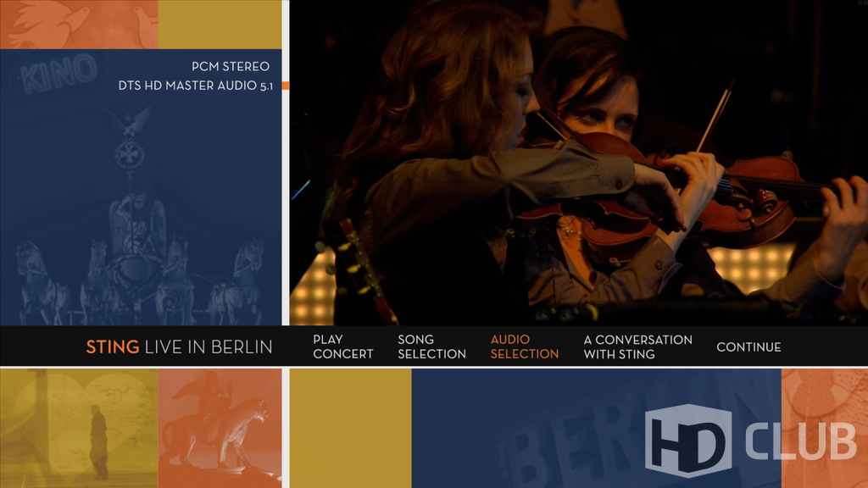Viewport: 868px width, 488px height.
Task: Click the orange marker beside DTS HD
Action: 286,86
